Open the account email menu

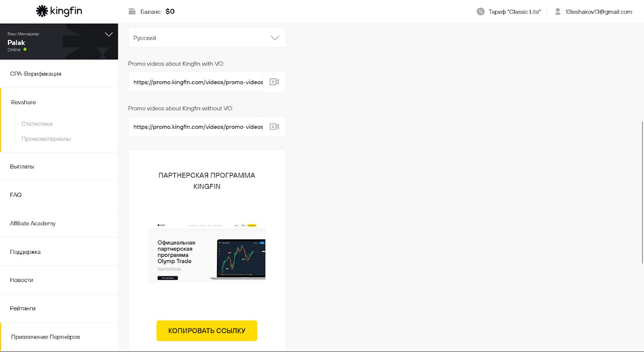click(x=599, y=12)
